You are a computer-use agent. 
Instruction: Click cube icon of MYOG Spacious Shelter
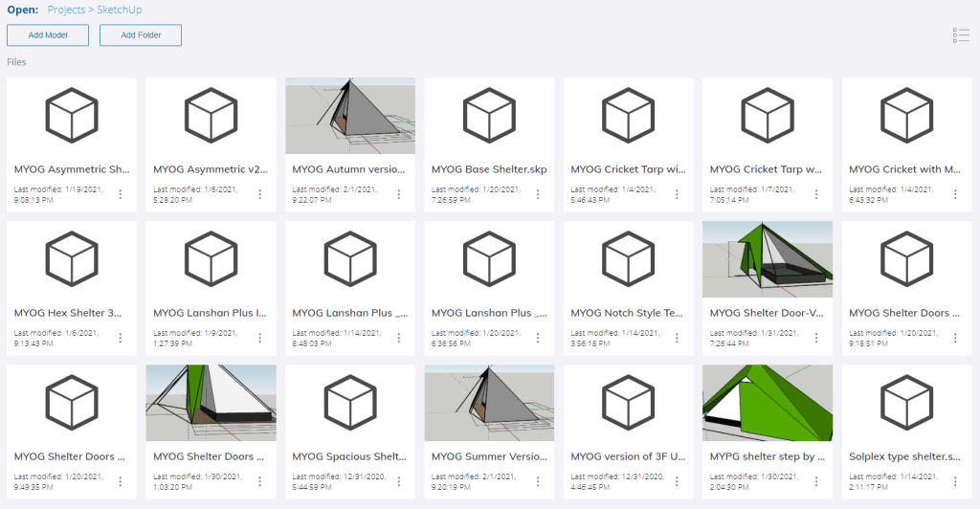[350, 403]
